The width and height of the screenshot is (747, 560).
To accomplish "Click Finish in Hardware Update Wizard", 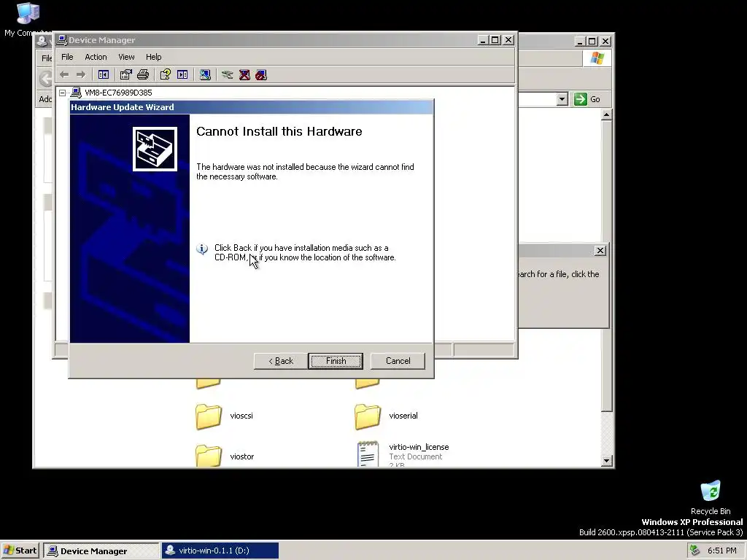I will tap(336, 361).
